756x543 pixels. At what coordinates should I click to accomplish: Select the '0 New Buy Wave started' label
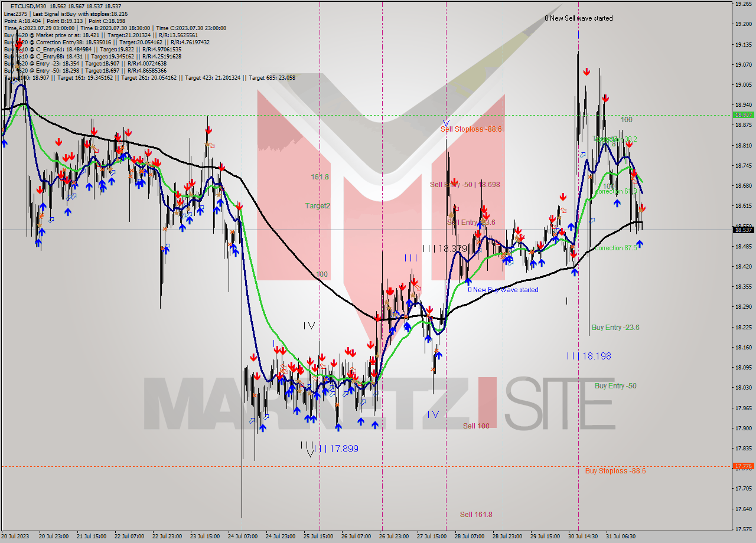[503, 290]
